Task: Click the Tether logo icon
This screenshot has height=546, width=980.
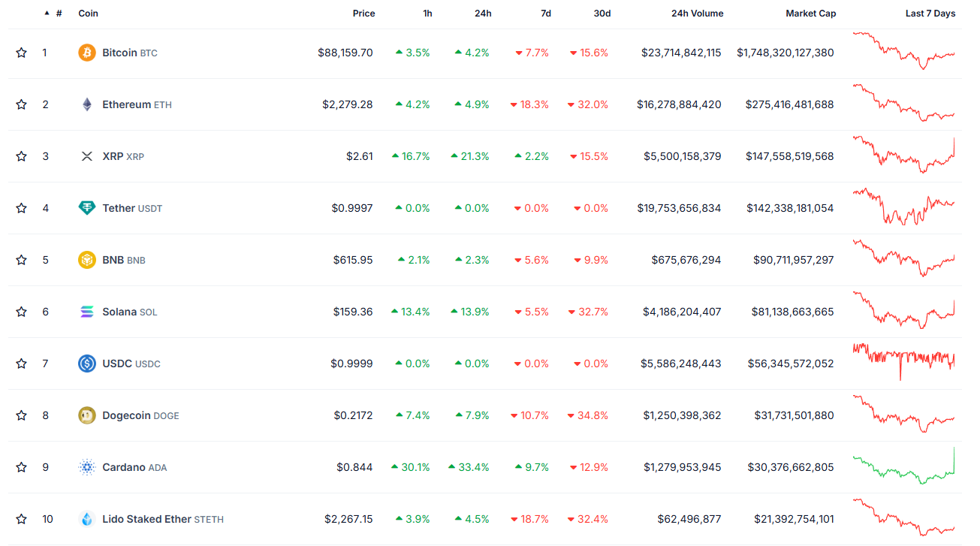Action: (87, 208)
